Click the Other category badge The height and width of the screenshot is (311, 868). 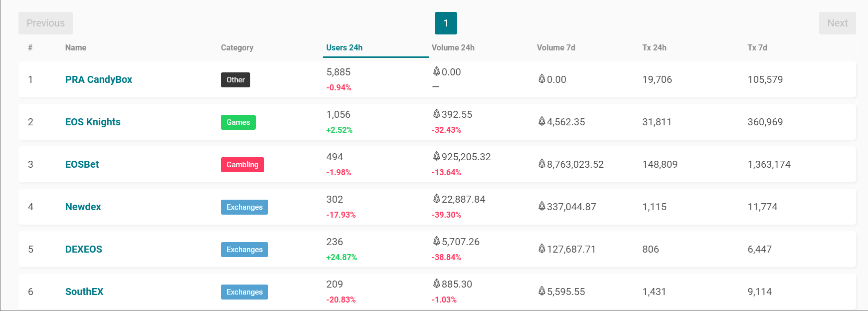(x=235, y=80)
